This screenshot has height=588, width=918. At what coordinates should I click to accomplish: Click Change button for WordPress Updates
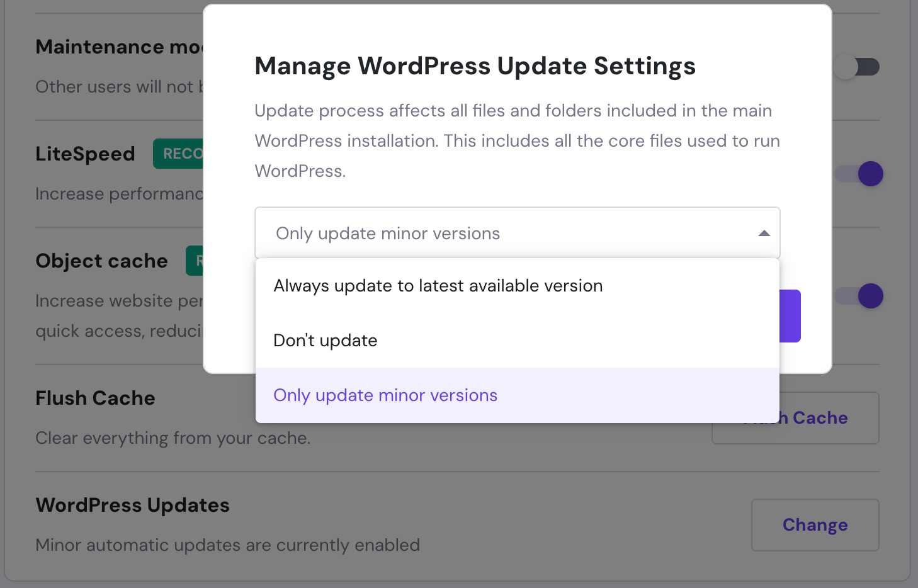[x=815, y=525]
